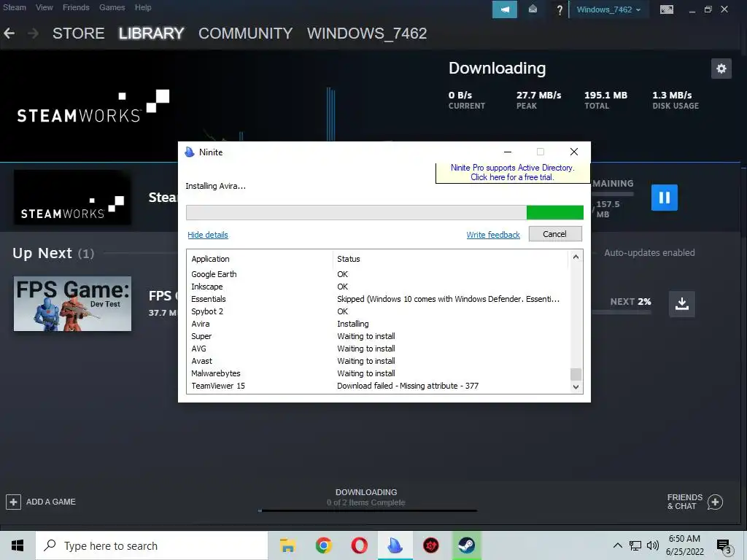The width and height of the screenshot is (747, 560).
Task: Click the Windows taskbar search box
Action: click(x=152, y=545)
